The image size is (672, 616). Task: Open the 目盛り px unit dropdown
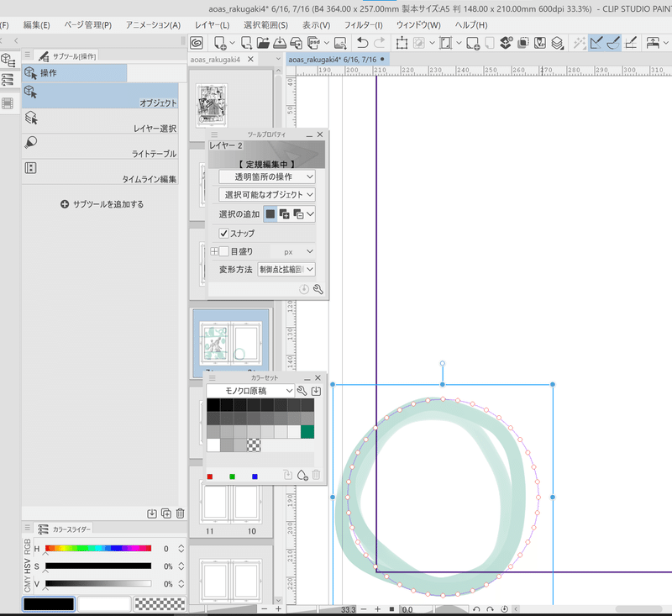pos(293,251)
